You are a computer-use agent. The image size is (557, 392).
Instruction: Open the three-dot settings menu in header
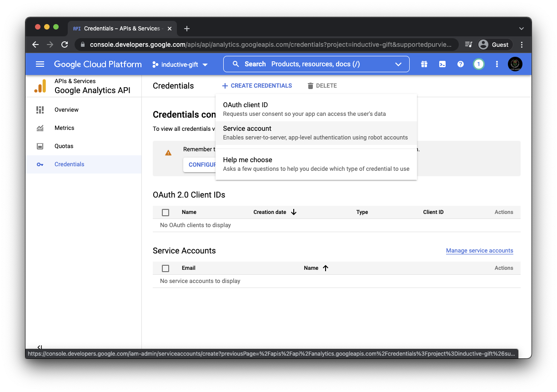coord(497,64)
